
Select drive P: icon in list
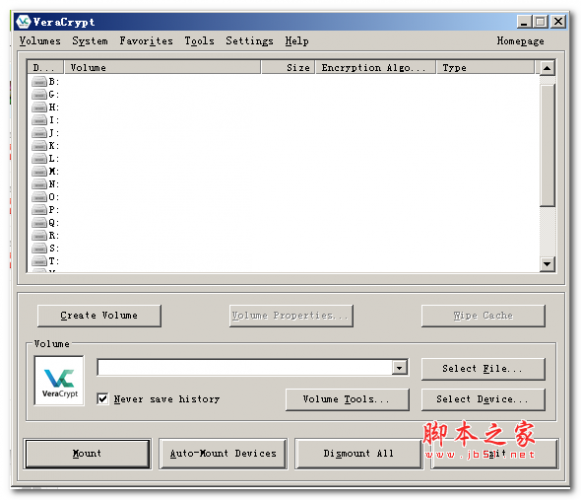coord(39,210)
